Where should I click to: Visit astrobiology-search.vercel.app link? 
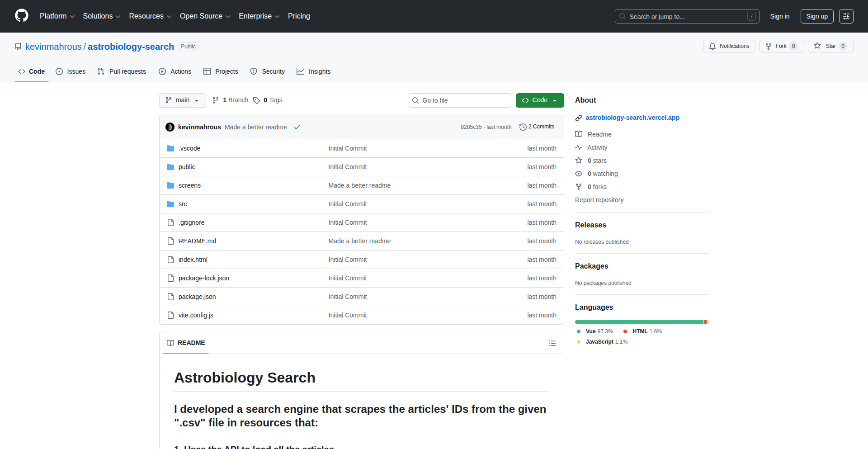(x=632, y=118)
